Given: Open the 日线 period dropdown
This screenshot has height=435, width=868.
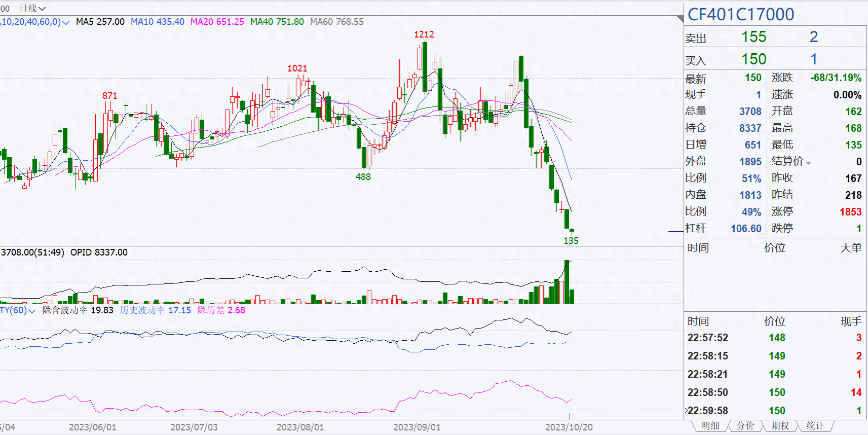Looking at the screenshot, I should pos(32,8).
